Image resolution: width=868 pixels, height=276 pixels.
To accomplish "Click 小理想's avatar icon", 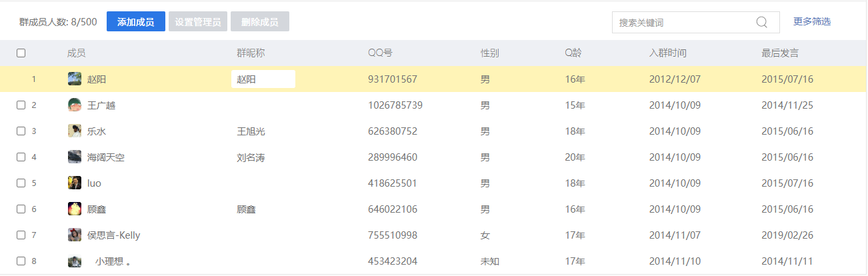I will pyautogui.click(x=75, y=261).
